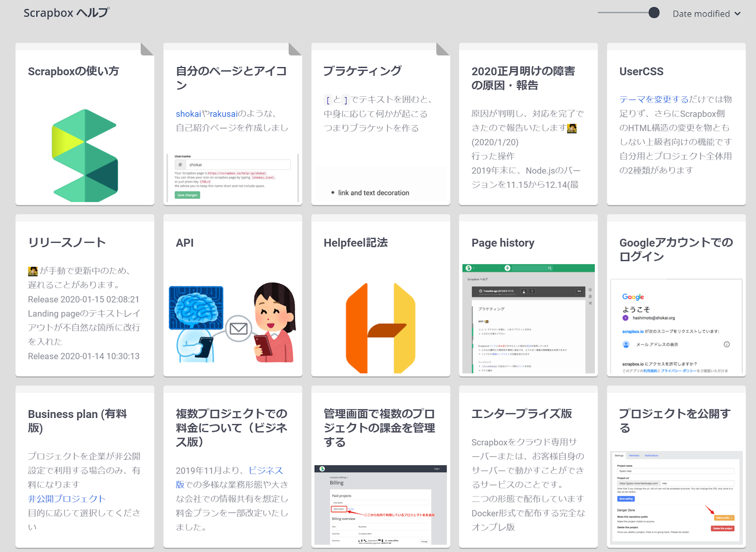Open the Helpfeel記法 page card title
The height and width of the screenshot is (552, 756).
point(355,243)
